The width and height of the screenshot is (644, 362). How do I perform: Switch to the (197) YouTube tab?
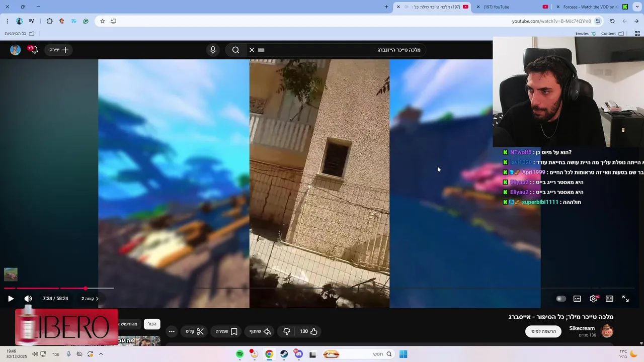[512, 7]
